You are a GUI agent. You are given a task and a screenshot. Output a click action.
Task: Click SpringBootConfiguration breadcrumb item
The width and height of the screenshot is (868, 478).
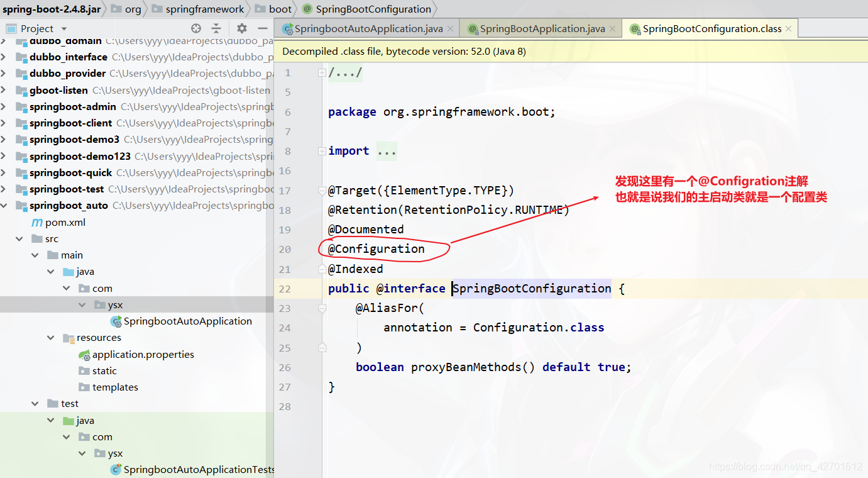click(367, 9)
